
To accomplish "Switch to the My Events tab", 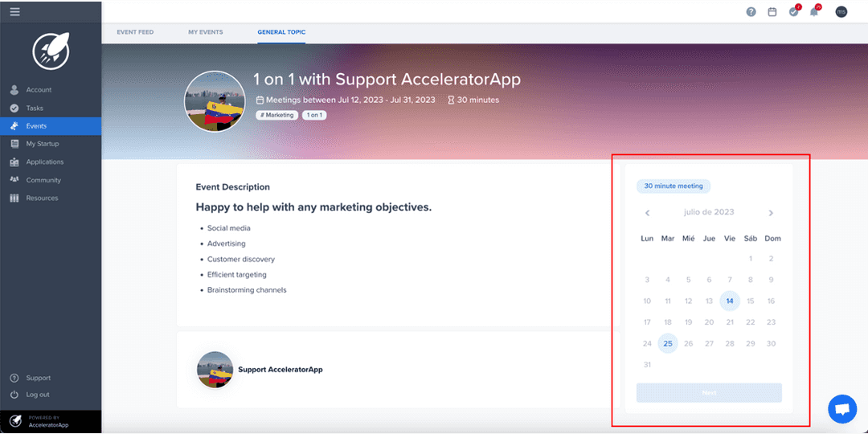I will (206, 32).
